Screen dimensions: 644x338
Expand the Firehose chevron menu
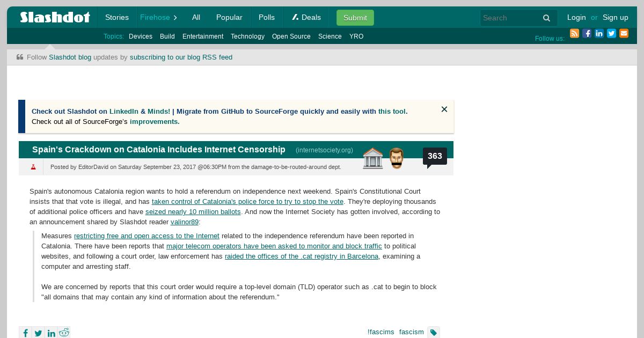(175, 18)
